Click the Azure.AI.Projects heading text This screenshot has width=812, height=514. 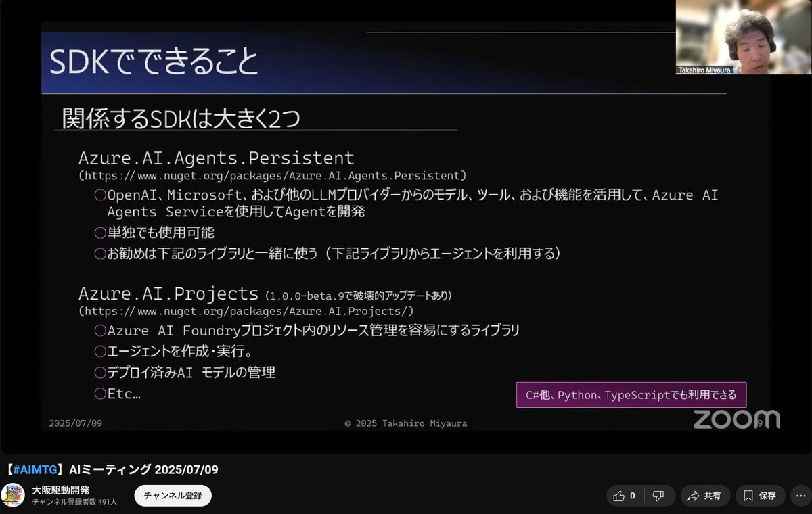[168, 294]
